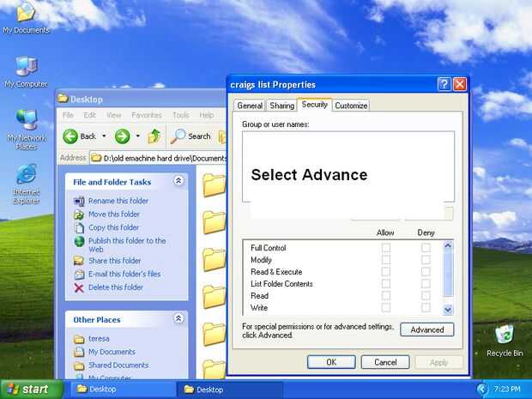Click the Desktop window title folder icon
Image resolution: width=532 pixels, height=399 pixels.
pyautogui.click(x=63, y=99)
